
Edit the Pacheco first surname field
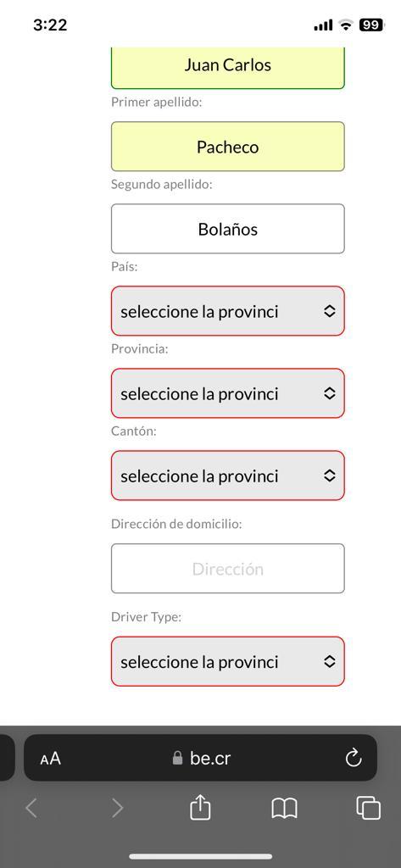[228, 147]
